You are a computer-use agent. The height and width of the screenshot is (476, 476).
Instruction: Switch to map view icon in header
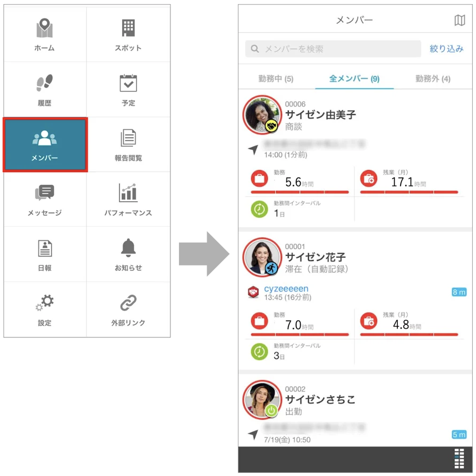pos(460,20)
